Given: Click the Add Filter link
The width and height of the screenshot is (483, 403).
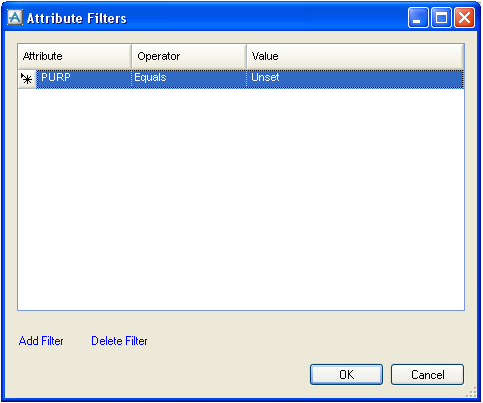Looking at the screenshot, I should 41,341.
